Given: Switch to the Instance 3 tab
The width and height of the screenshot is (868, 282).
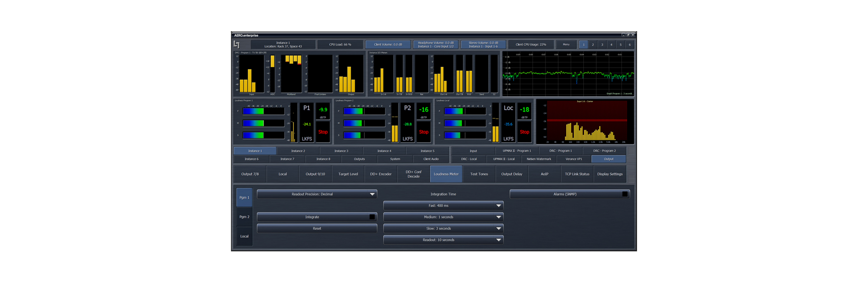Looking at the screenshot, I should click(341, 151).
